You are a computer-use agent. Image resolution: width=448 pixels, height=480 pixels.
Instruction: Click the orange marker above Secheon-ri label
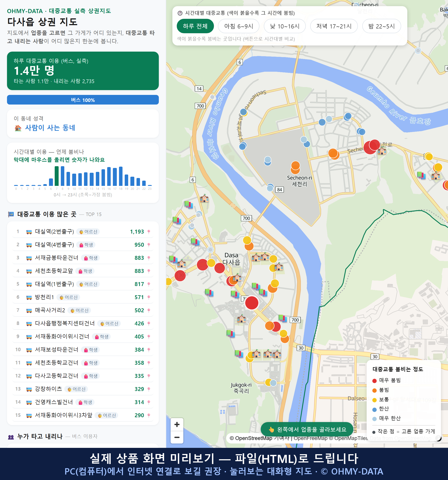coord(295,166)
